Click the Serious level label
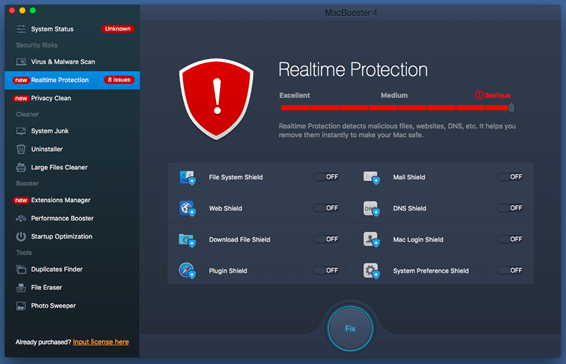 coord(497,95)
